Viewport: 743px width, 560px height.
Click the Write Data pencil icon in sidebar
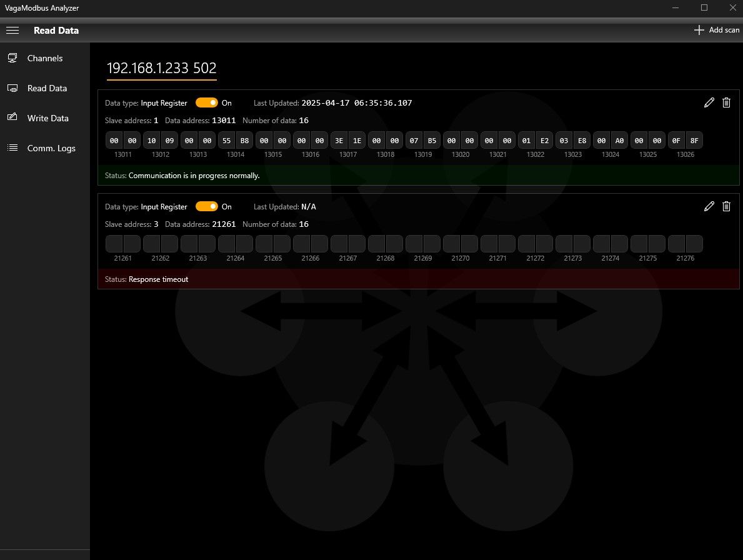coord(12,117)
